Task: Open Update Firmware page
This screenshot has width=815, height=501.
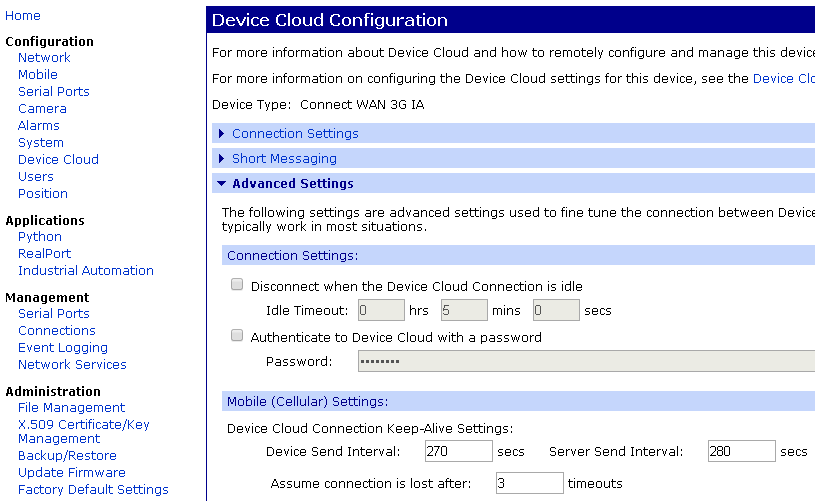Action: pos(72,473)
